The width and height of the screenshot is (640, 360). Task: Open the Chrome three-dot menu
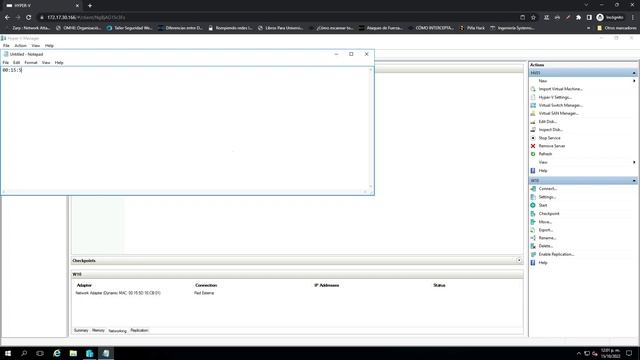coord(633,18)
